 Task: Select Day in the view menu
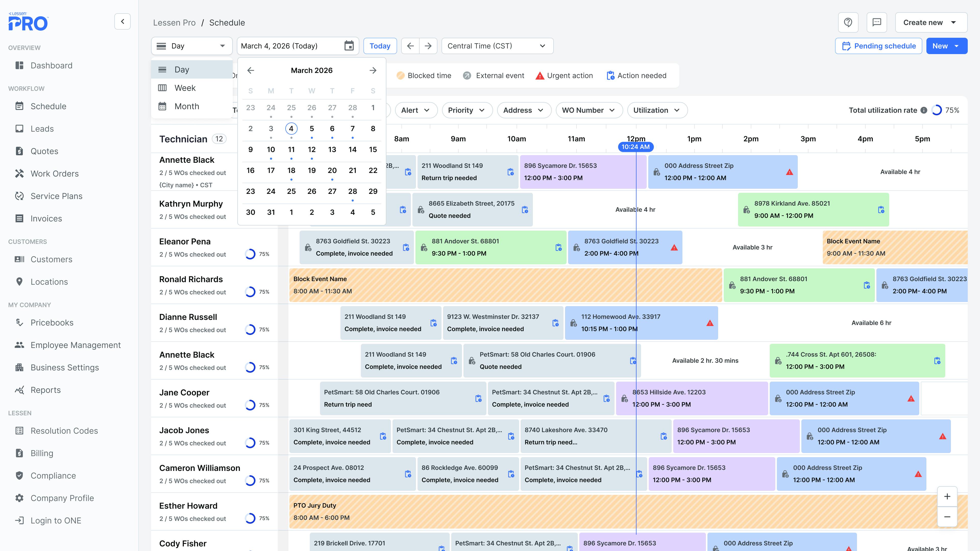192,70
